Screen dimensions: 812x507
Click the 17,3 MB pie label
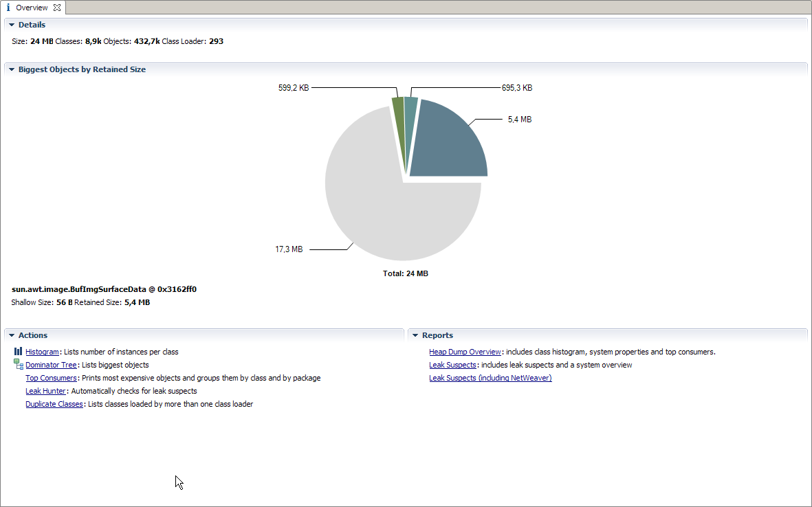(289, 249)
